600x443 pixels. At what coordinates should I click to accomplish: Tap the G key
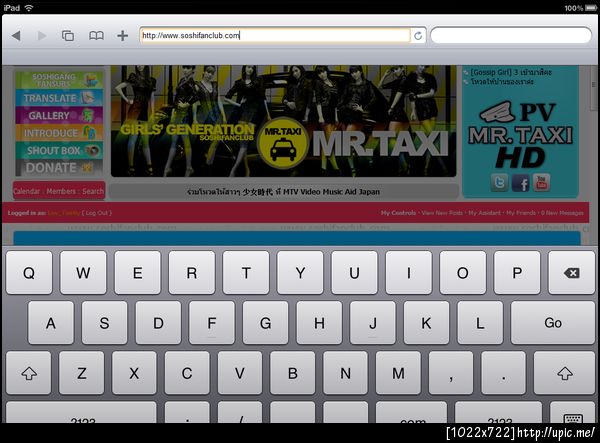tap(266, 323)
